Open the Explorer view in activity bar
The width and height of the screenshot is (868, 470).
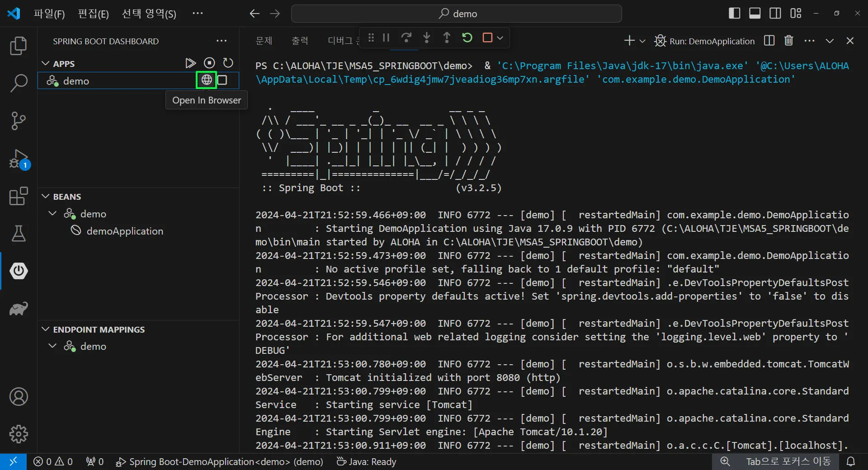pyautogui.click(x=19, y=46)
